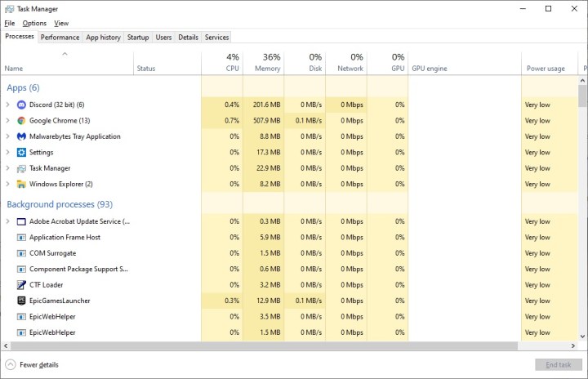This screenshot has height=379, width=588.
Task: Click the Google Chrome process icon
Action: coord(21,121)
